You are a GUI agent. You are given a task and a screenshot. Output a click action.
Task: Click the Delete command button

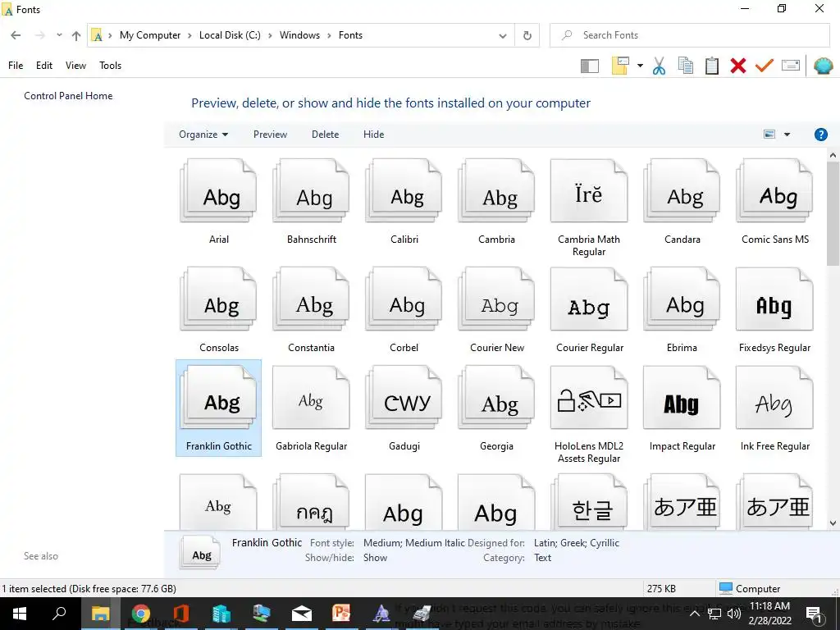(x=325, y=135)
